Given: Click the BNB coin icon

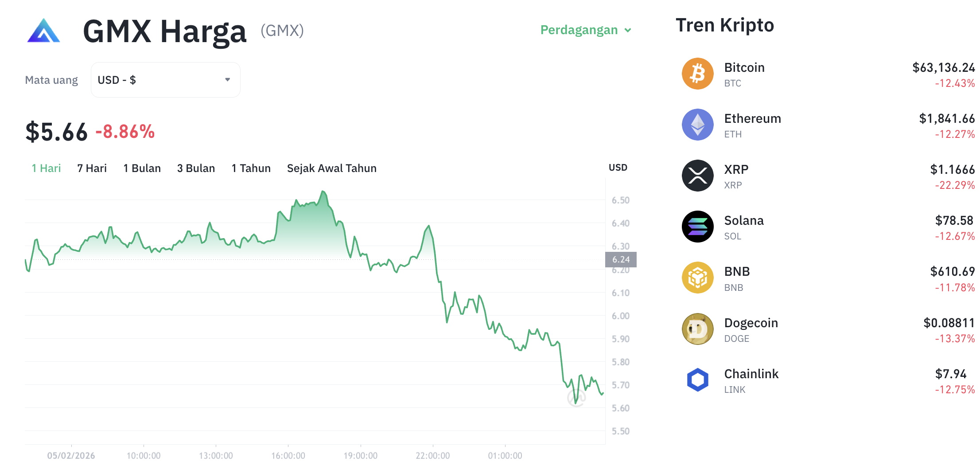Looking at the screenshot, I should coord(697,278).
